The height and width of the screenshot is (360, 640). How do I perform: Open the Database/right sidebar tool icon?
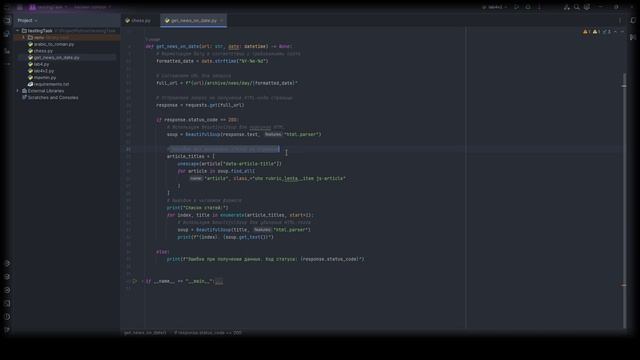pos(633,37)
